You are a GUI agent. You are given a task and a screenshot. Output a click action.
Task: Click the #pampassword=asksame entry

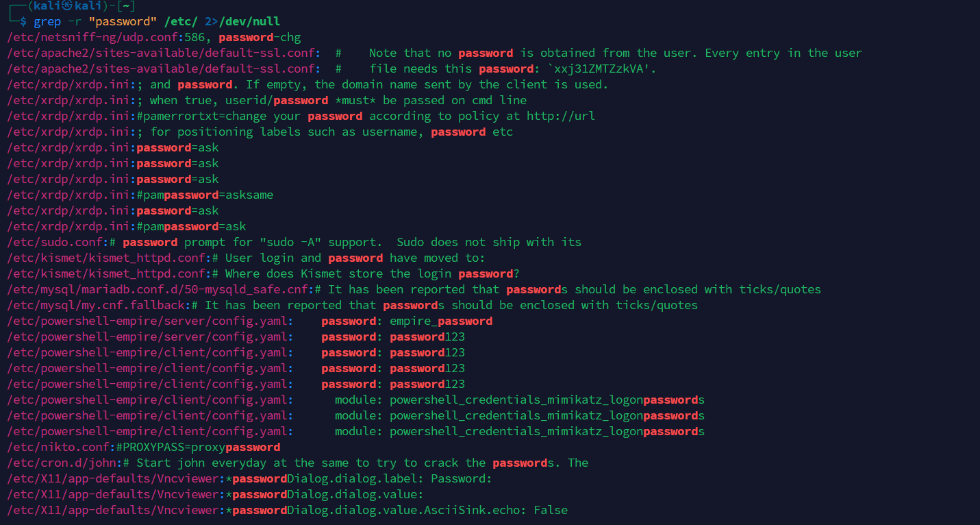pos(205,195)
